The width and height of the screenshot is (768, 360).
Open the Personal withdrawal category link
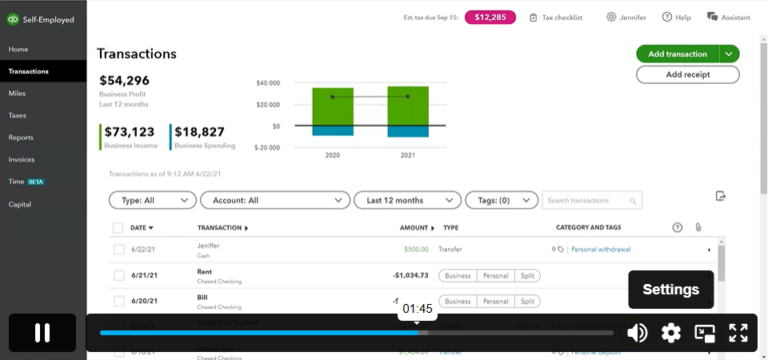(x=601, y=249)
